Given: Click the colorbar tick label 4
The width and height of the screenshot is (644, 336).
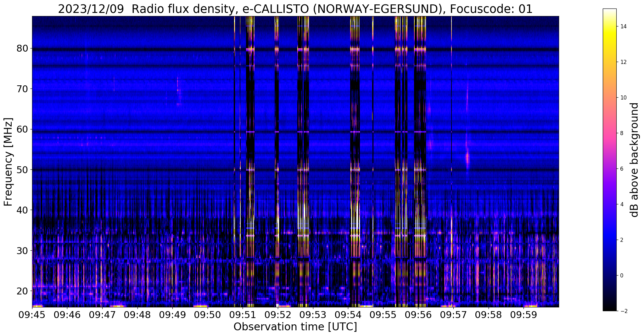Looking at the screenshot, I should pyautogui.click(x=621, y=204).
